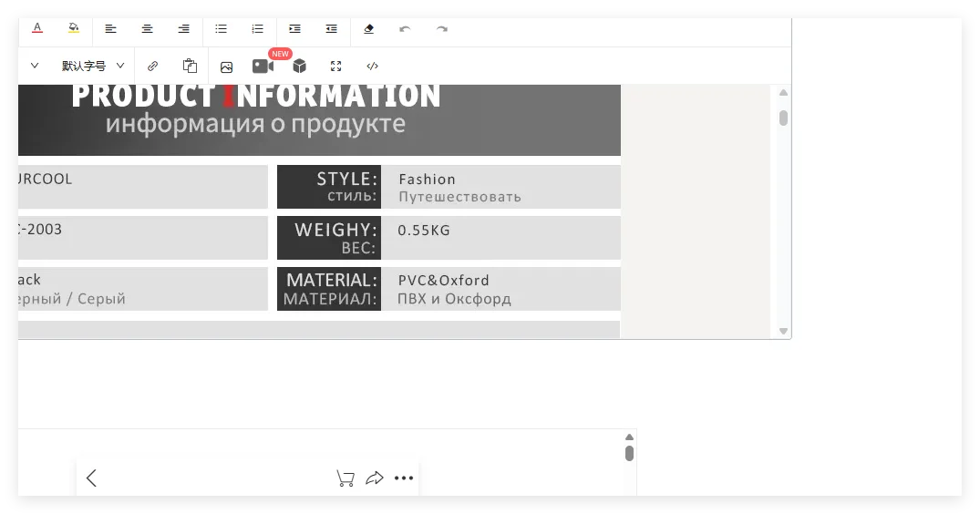Viewport: 980px width, 514px height.
Task: Click the 'STYLE:' label cell
Action: [x=329, y=187]
